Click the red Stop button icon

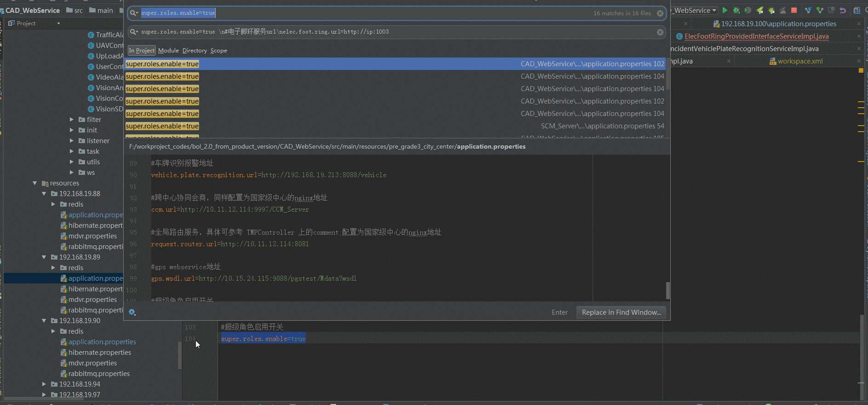pyautogui.click(x=794, y=10)
